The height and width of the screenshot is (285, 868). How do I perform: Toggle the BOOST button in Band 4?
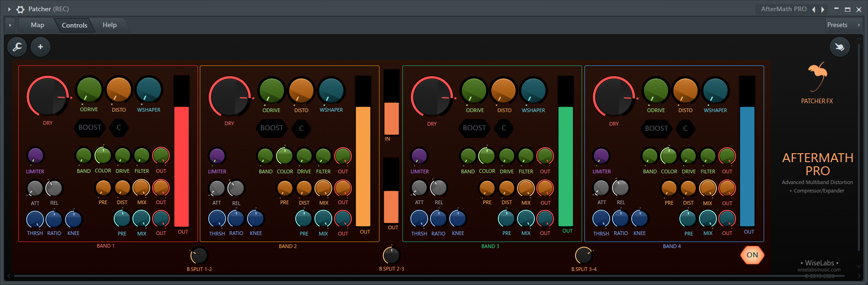tap(656, 128)
